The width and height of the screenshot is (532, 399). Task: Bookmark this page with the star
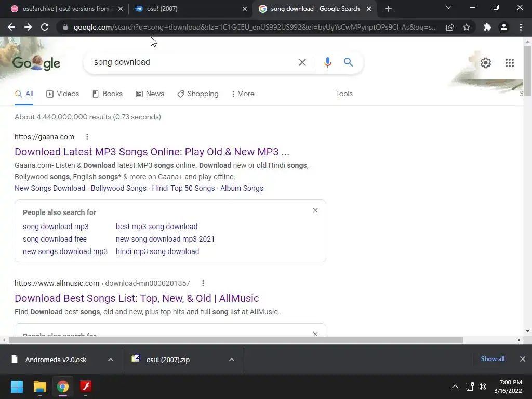(467, 27)
